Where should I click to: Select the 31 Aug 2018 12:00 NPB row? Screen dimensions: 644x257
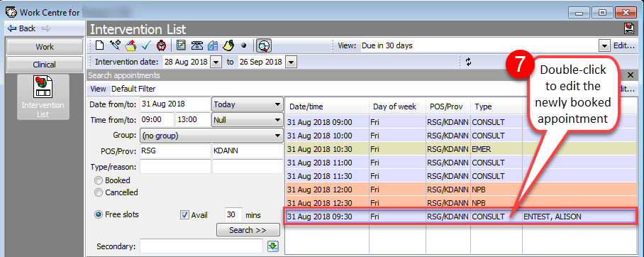460,190
